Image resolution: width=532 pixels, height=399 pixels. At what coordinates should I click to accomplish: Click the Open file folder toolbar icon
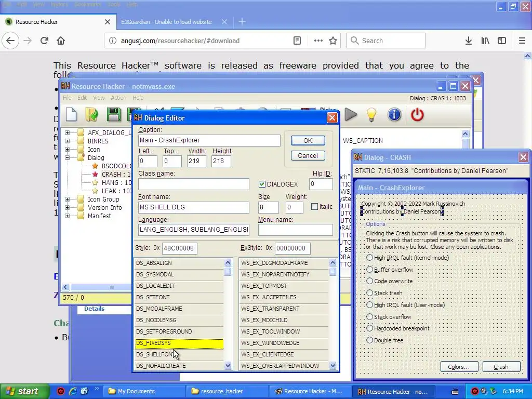coord(91,115)
